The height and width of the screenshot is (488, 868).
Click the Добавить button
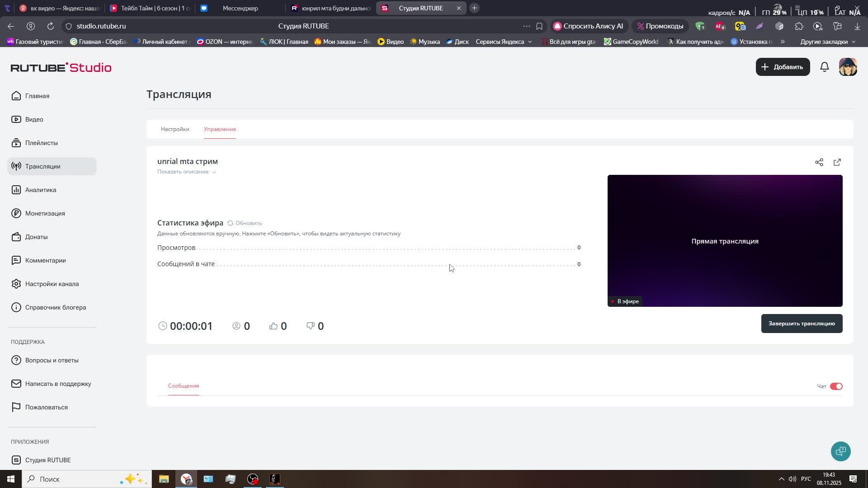click(x=783, y=67)
